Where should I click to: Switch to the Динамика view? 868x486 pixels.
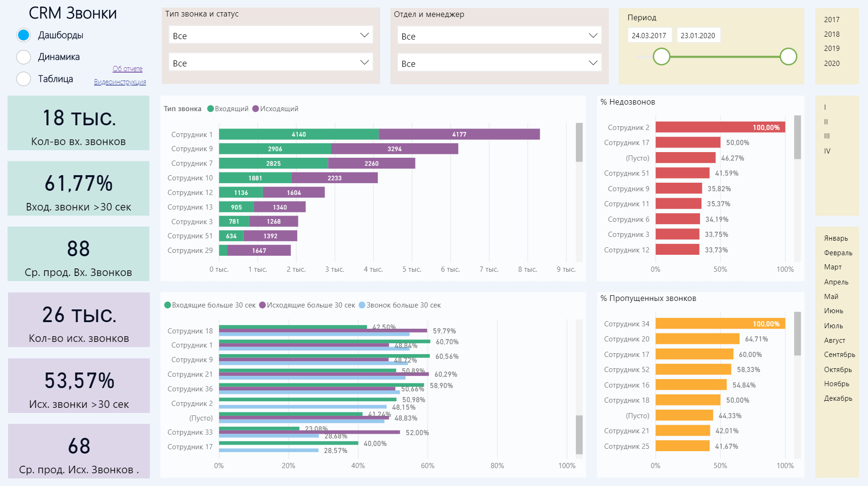pos(24,57)
